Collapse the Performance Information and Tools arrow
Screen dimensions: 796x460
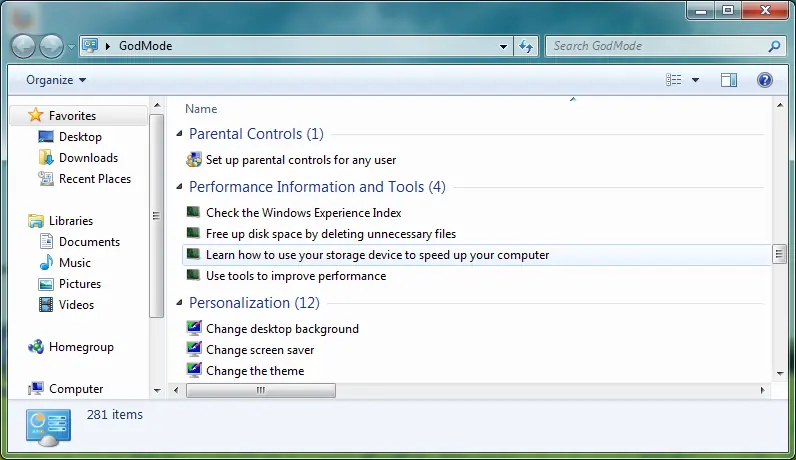(179, 187)
